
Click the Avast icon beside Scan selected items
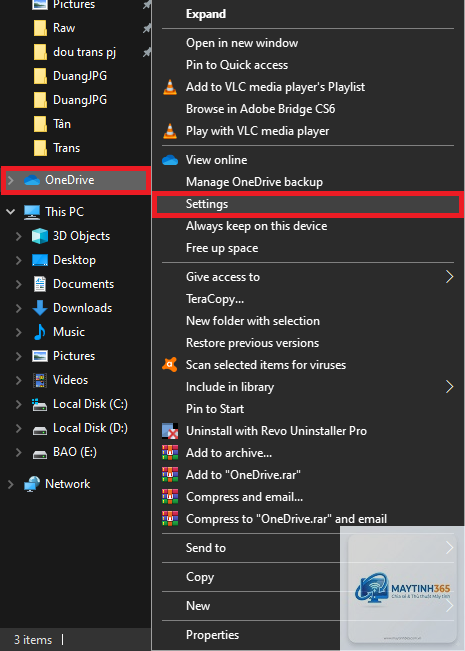tap(170, 365)
